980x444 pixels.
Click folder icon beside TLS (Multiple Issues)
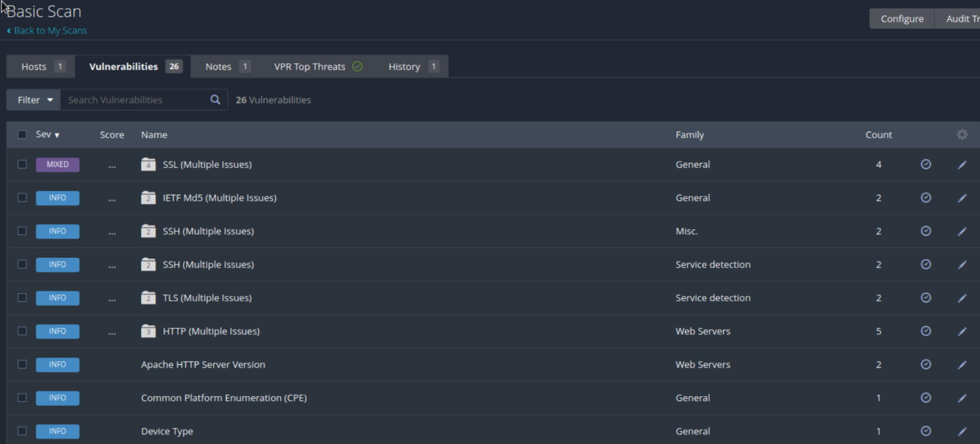(x=148, y=298)
